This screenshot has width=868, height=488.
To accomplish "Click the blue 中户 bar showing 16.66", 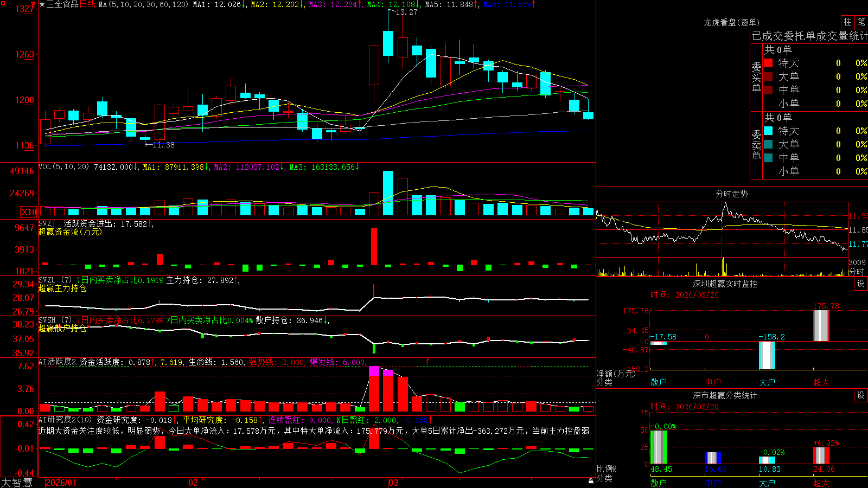I will click(713, 458).
